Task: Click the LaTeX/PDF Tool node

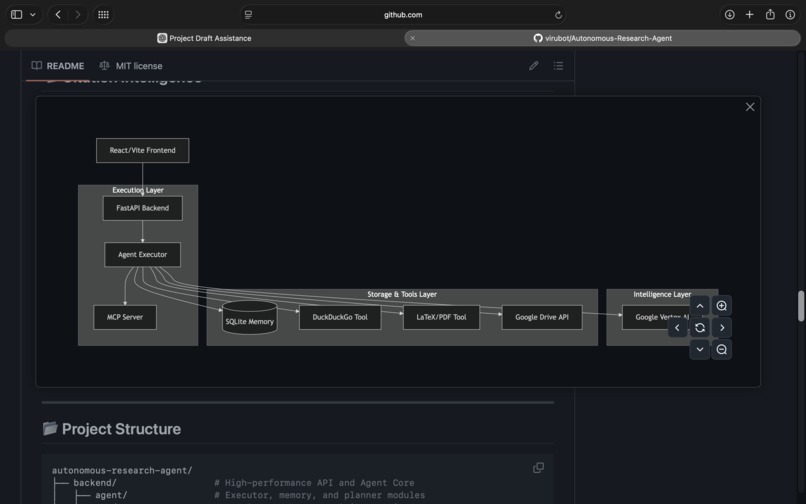Action: coord(441,317)
